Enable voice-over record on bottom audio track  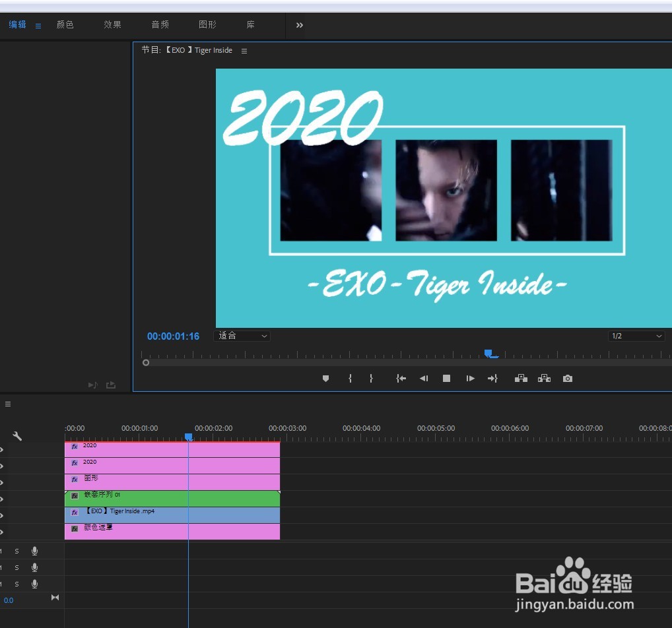(35, 584)
